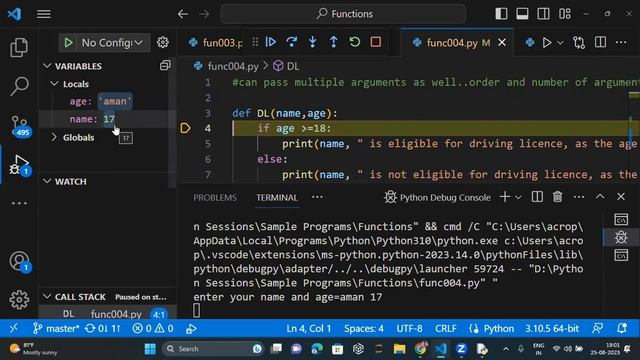Viewport: 640px width, 360px height.
Task: Click Ln 4, Col 1 in status bar
Action: point(309,329)
